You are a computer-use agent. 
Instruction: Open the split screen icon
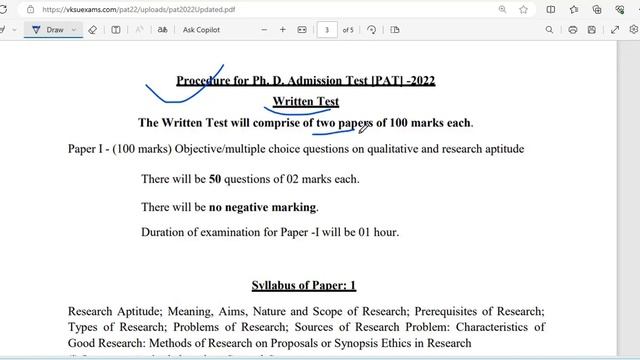(551, 9)
